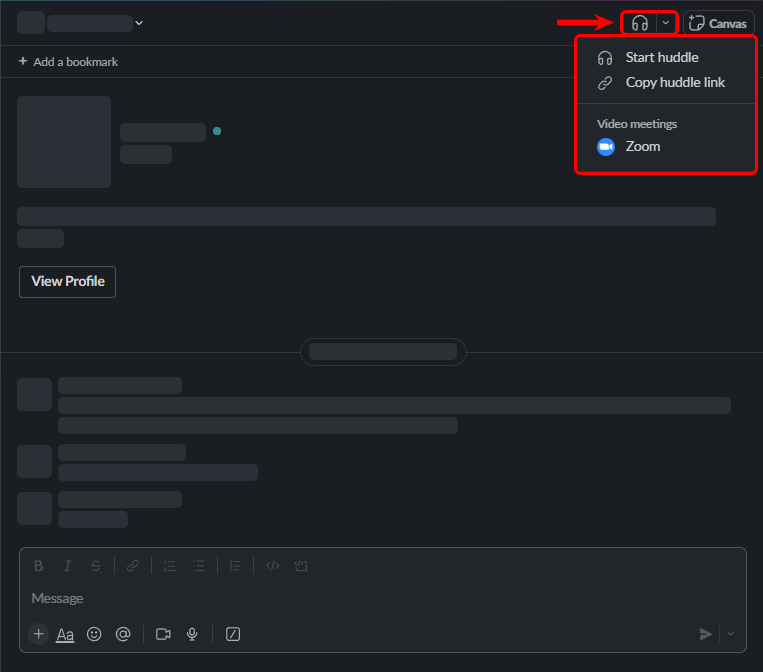This screenshot has height=672, width=763.
Task: Choose Copy huddle link option
Action: pos(675,83)
